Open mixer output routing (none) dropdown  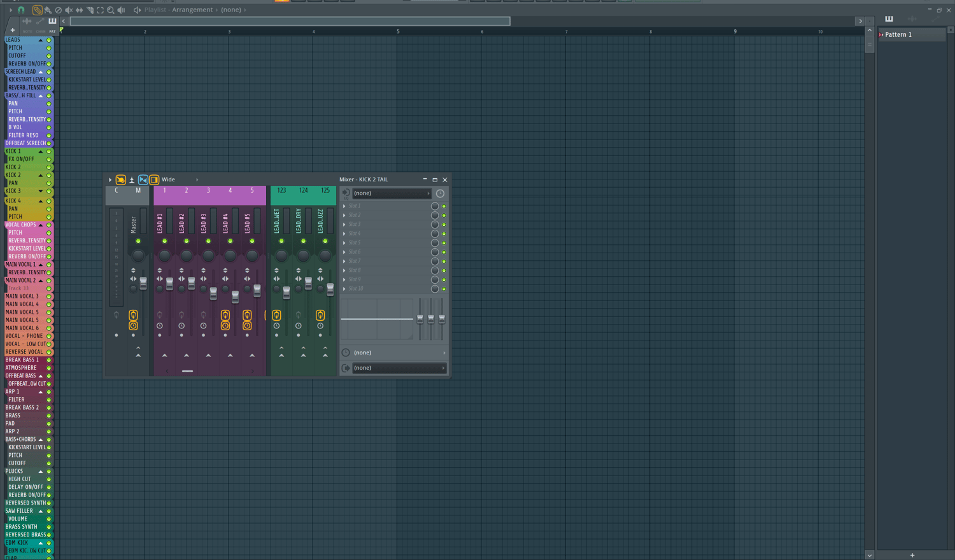pyautogui.click(x=399, y=368)
